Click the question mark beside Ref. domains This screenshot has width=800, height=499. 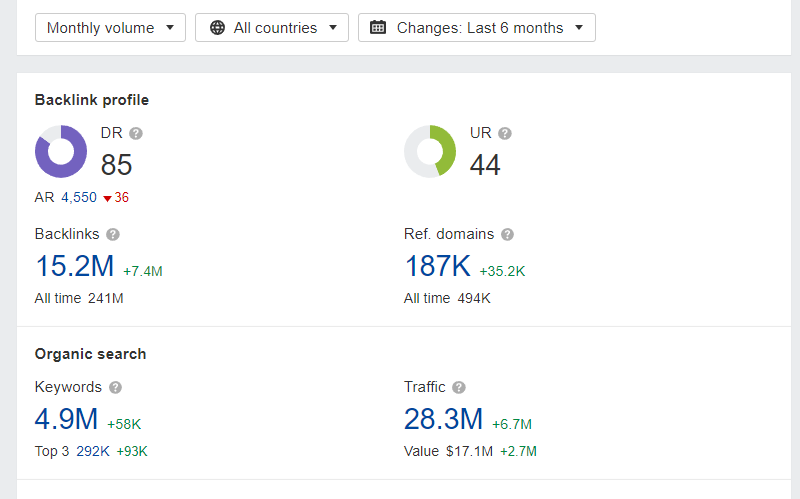508,234
